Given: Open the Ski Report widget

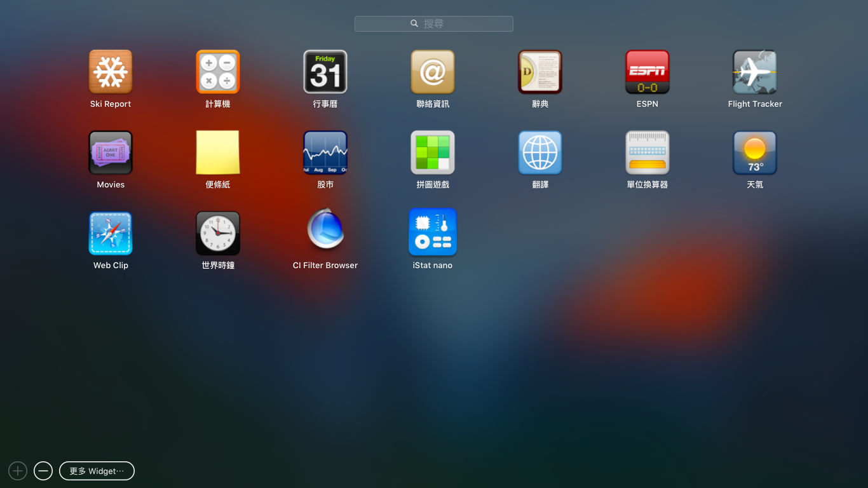Looking at the screenshot, I should 111,72.
